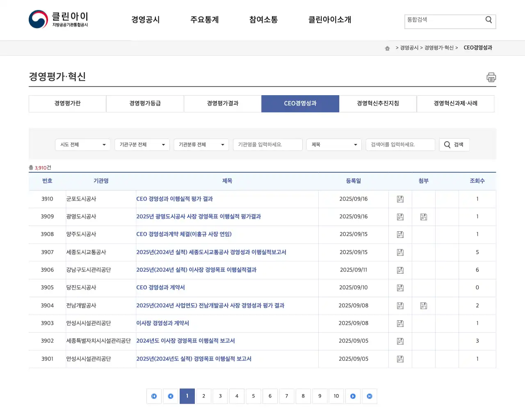
Task: Expand the 기관구분 전체 dropdown
Action: pyautogui.click(x=142, y=144)
